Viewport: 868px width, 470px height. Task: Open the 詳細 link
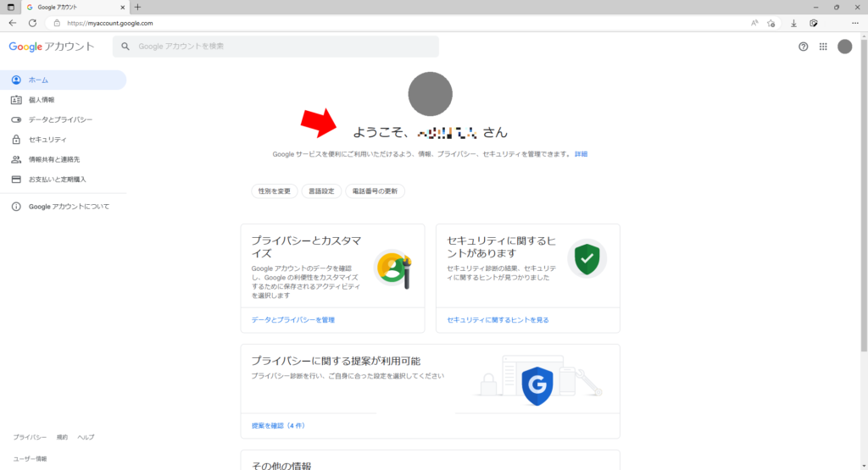coord(581,154)
